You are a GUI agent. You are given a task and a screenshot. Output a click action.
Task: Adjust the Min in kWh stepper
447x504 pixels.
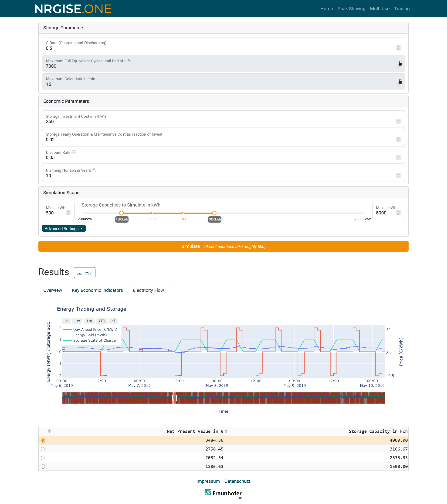(68, 213)
